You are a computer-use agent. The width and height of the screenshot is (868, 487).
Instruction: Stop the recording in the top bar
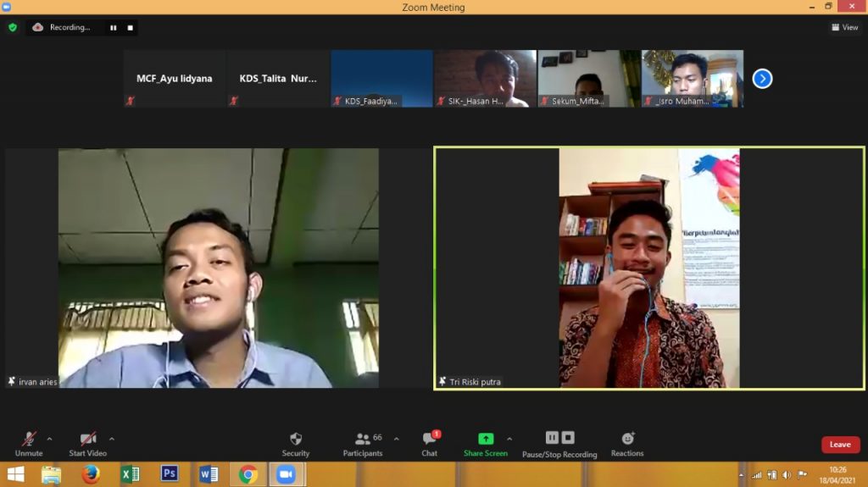(x=130, y=27)
